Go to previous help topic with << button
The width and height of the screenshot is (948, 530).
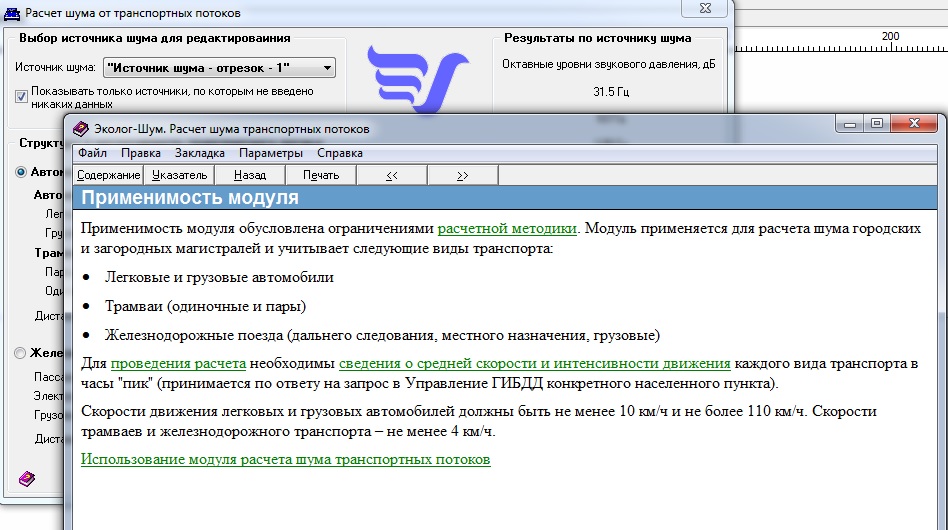coord(392,175)
